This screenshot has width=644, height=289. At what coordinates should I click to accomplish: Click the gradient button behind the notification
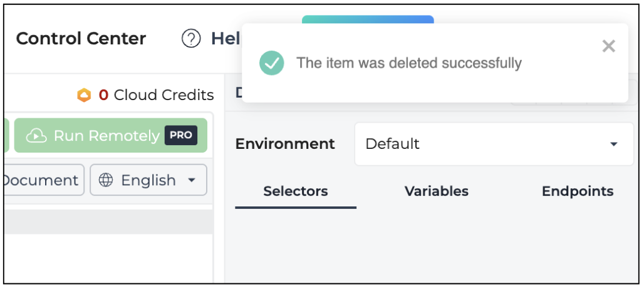coord(368,19)
